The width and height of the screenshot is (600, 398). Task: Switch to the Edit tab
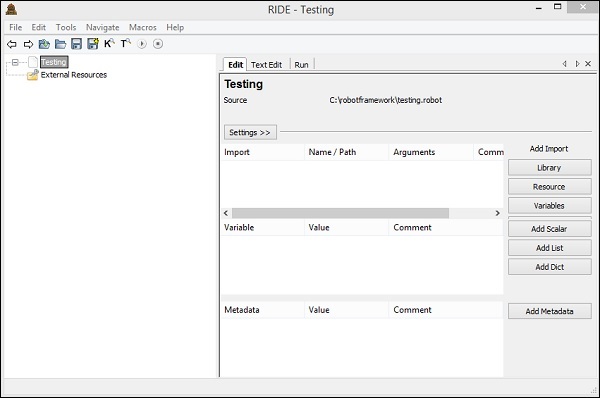click(235, 65)
